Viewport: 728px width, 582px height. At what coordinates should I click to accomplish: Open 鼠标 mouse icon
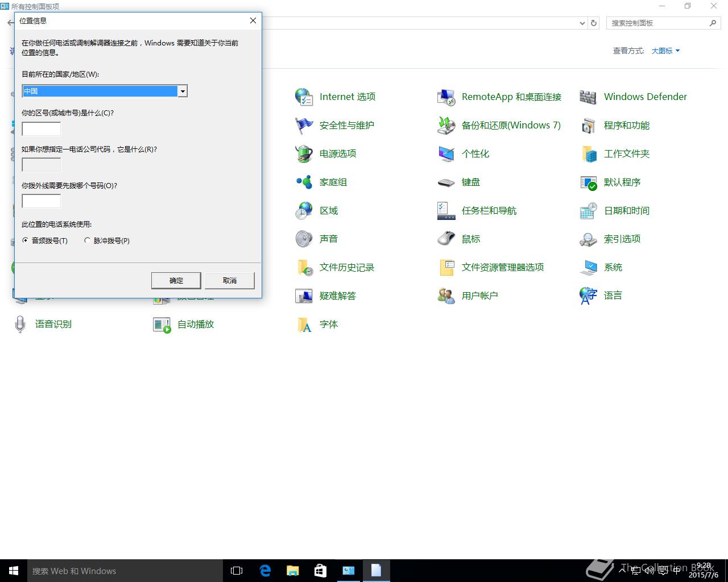coord(446,239)
